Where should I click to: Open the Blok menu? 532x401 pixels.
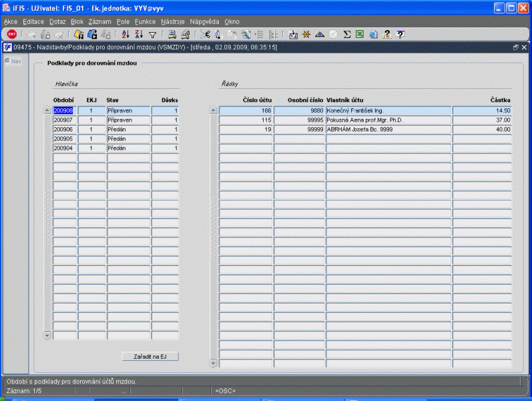[77, 22]
